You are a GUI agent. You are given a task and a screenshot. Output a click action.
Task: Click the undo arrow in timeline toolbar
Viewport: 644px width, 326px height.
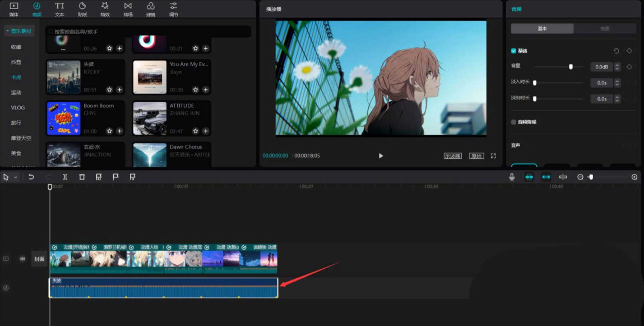(31, 177)
